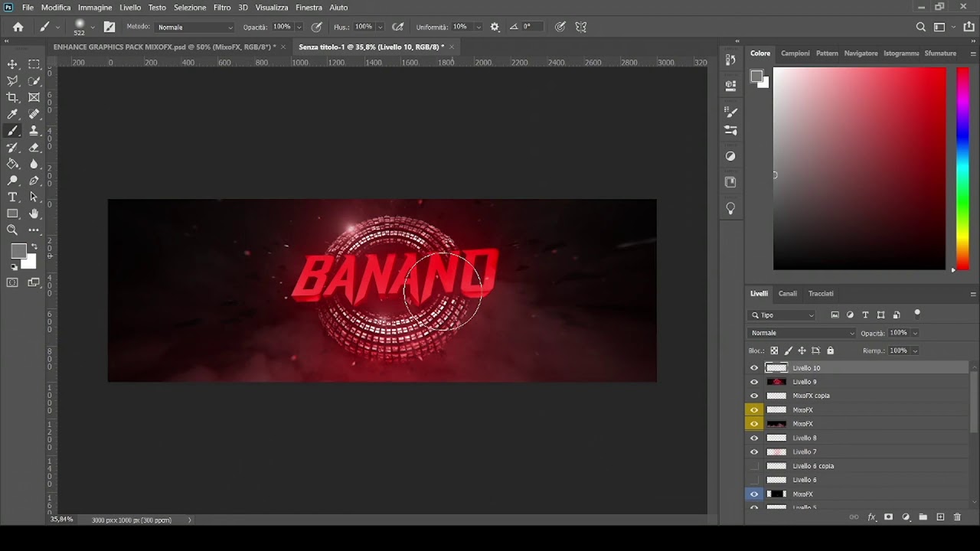The image size is (980, 551).
Task: Select the Pen tool
Action: pos(34,181)
